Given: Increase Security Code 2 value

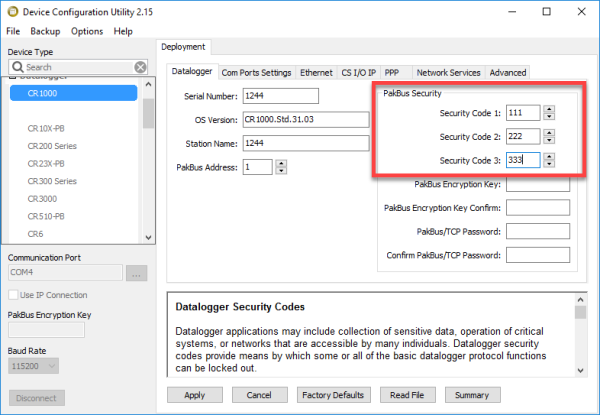Looking at the screenshot, I should 549,133.
